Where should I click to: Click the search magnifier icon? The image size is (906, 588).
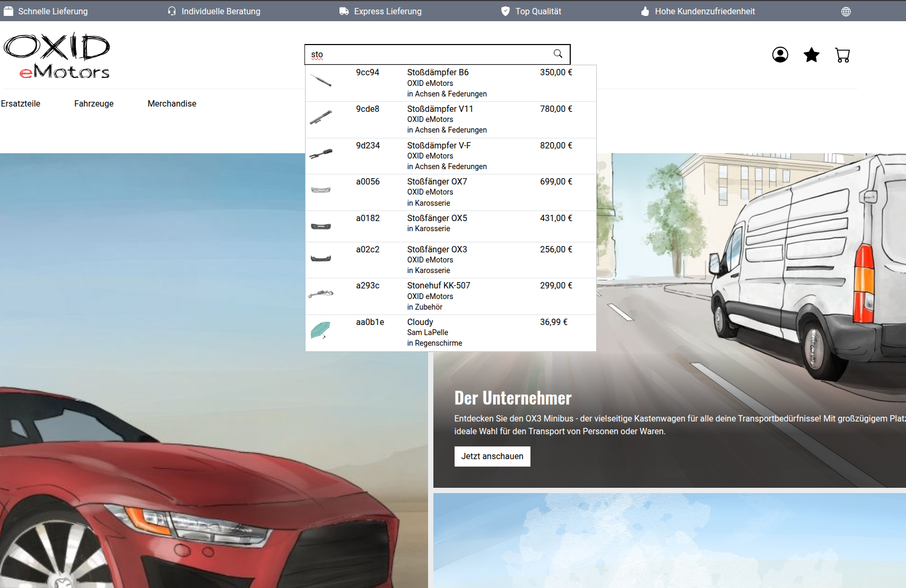[x=558, y=54]
